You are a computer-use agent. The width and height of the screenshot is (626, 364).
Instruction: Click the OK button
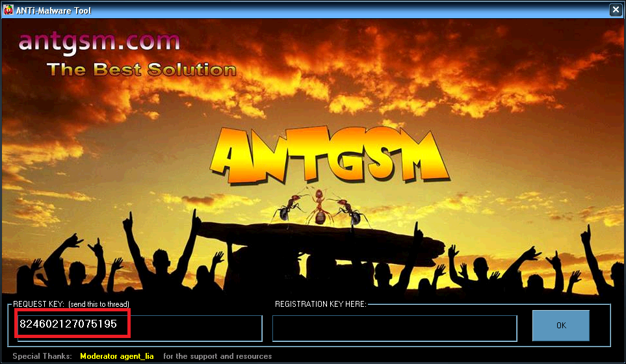(561, 325)
